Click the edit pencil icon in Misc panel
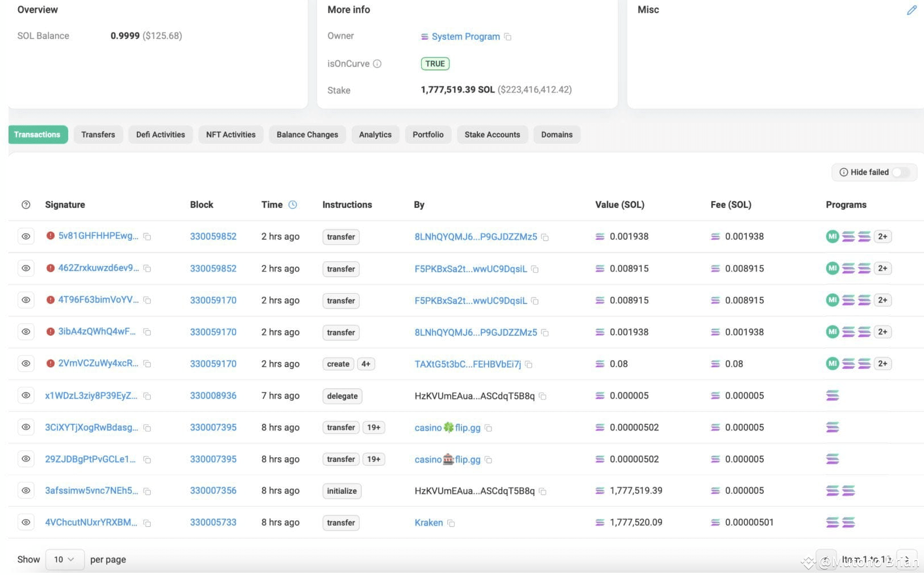Viewport: 924px width, 575px height. coord(911,10)
